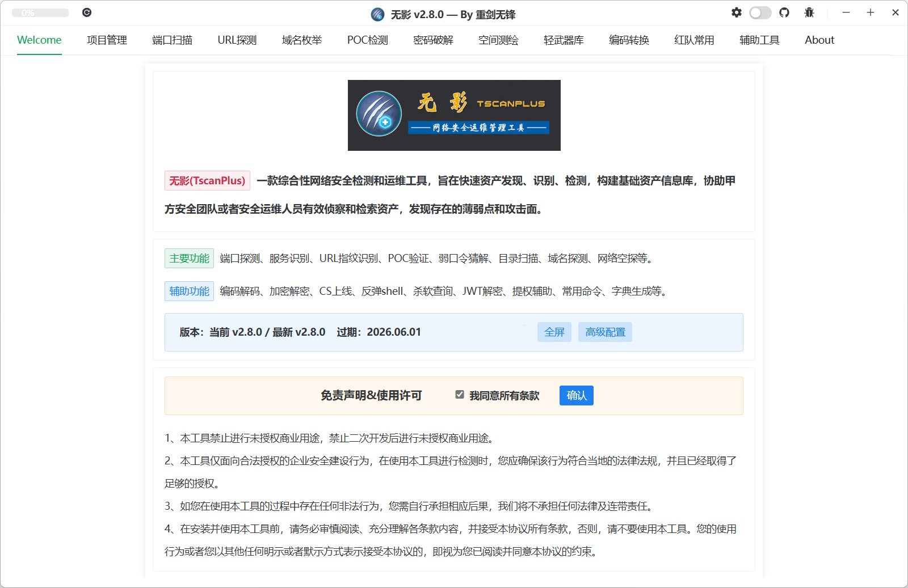Confirm the agreement with 确认 button
This screenshot has width=908, height=588.
tap(577, 396)
